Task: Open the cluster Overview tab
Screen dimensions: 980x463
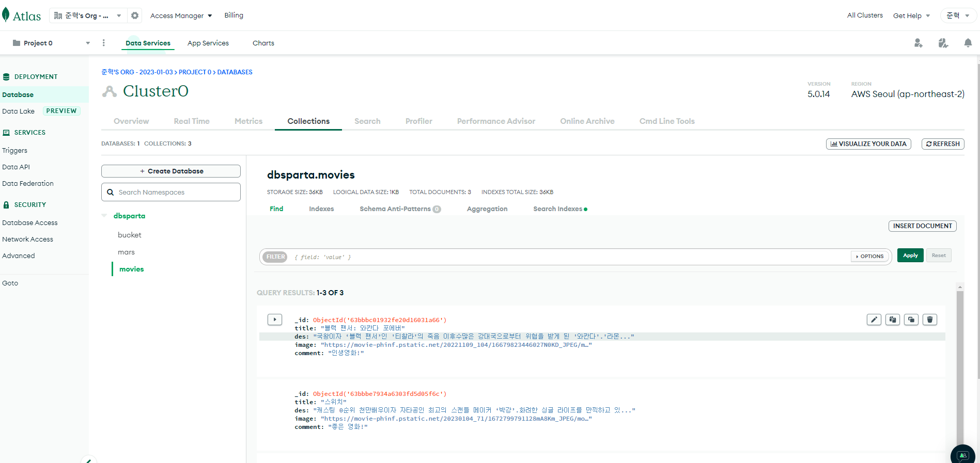Action: click(131, 121)
